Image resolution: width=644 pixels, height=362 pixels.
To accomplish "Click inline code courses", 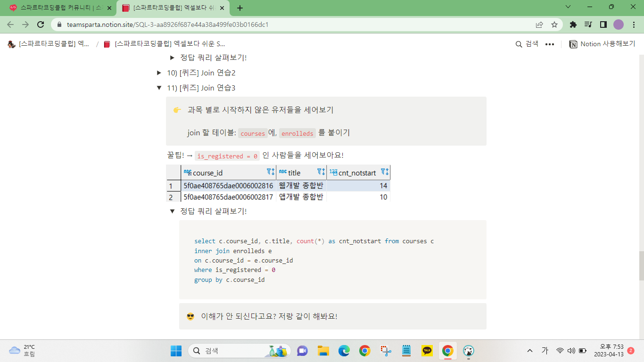I will (253, 133).
